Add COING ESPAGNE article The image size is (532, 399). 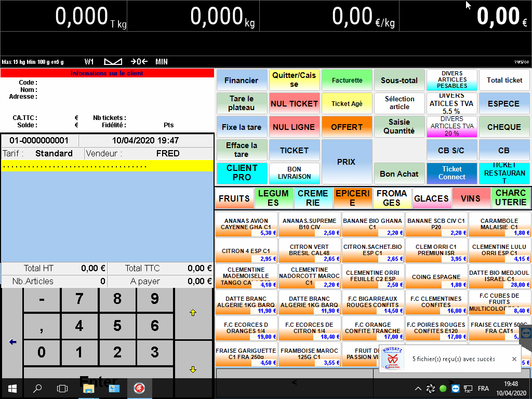tap(436, 276)
